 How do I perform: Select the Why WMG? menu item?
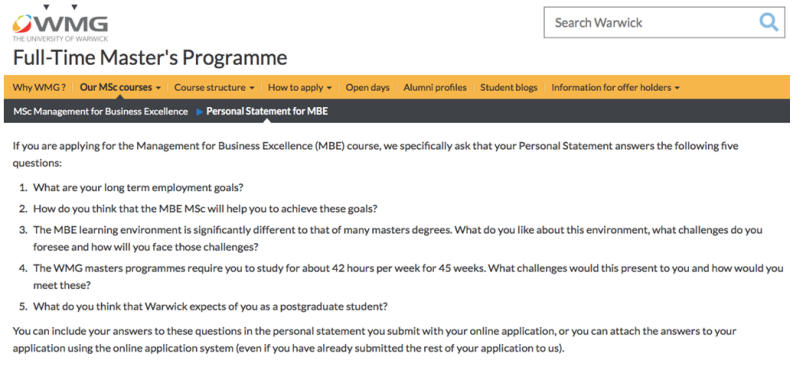coord(39,88)
